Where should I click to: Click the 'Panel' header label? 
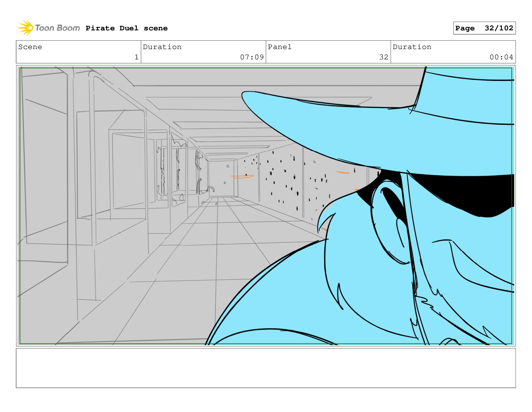[280, 47]
